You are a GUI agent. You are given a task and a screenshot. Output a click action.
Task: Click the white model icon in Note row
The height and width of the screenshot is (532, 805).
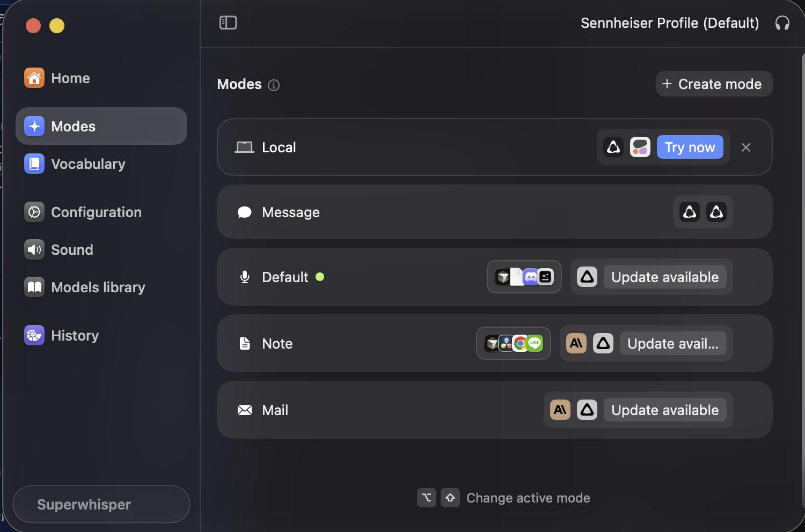click(603, 343)
